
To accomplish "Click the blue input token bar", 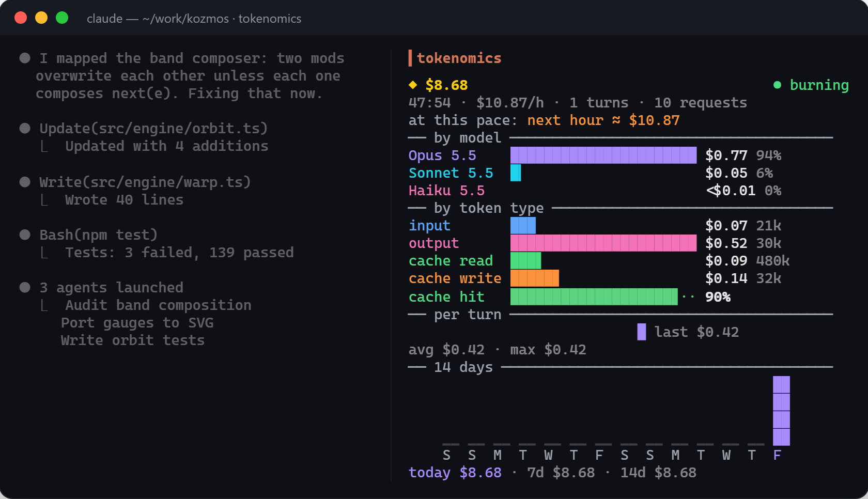I will tap(523, 225).
